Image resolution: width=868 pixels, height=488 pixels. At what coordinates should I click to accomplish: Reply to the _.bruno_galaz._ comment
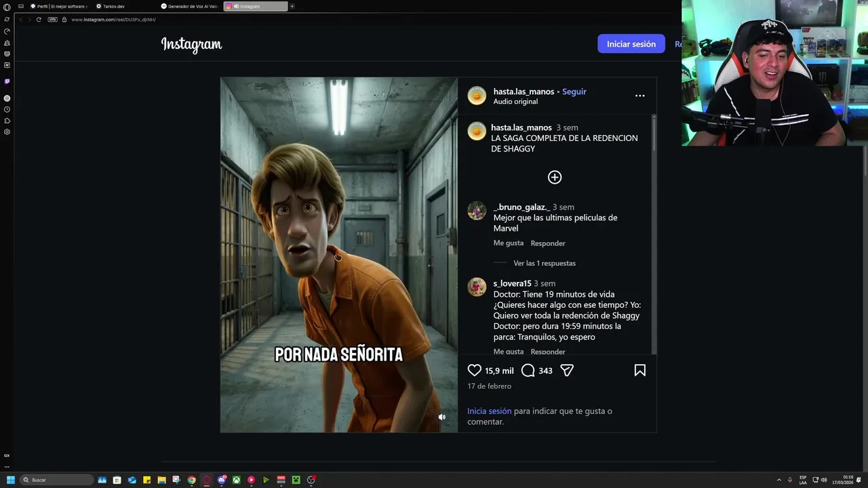547,243
